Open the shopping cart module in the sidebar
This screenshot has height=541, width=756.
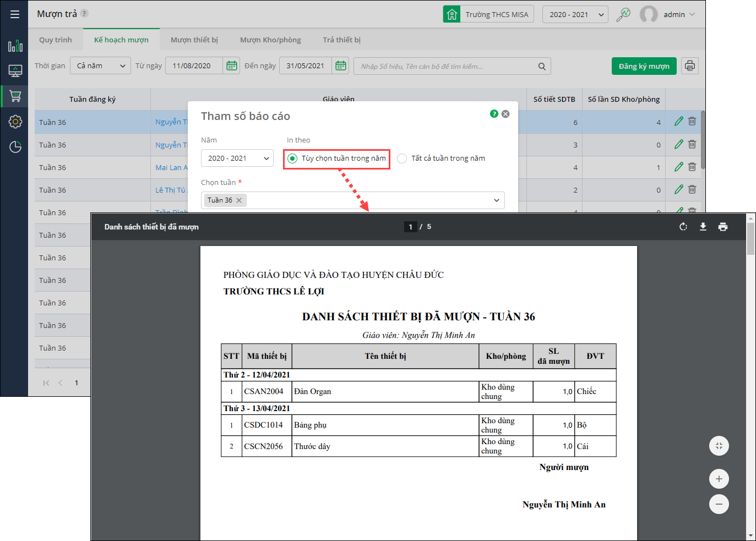[15, 96]
